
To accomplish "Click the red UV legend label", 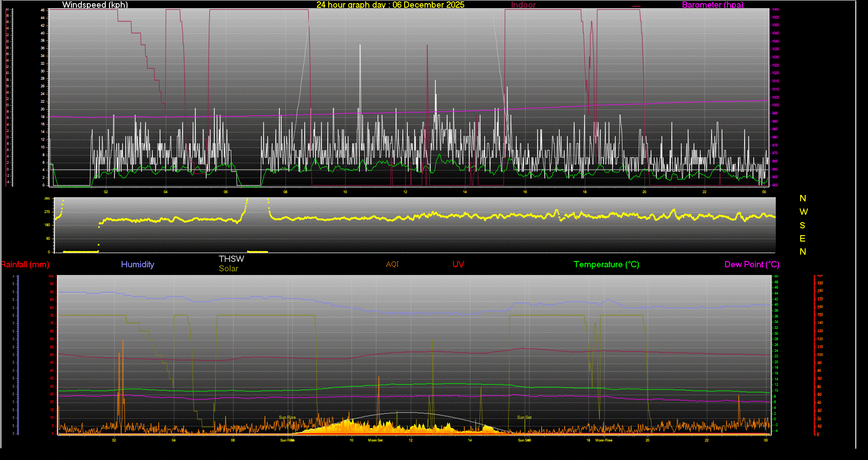I will pyautogui.click(x=458, y=265).
